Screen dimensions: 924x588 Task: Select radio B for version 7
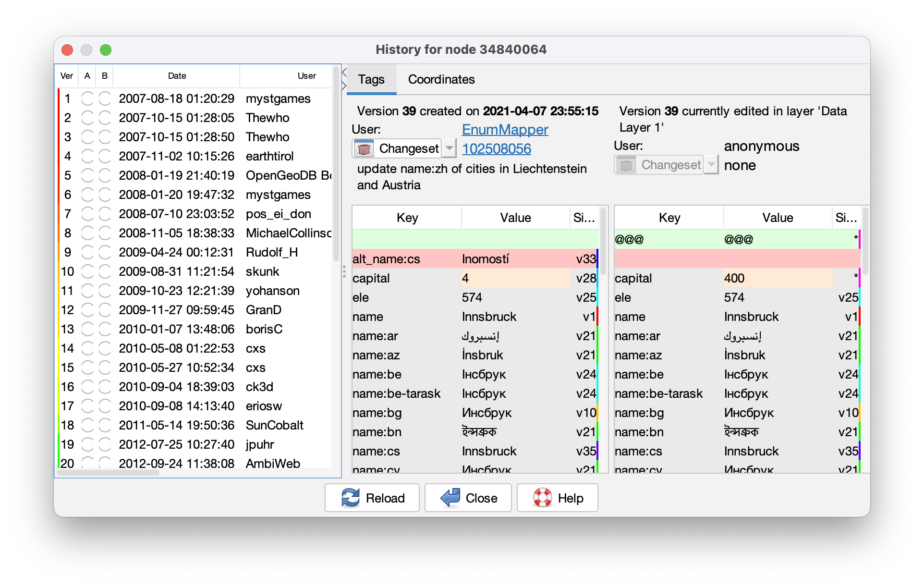(x=105, y=214)
